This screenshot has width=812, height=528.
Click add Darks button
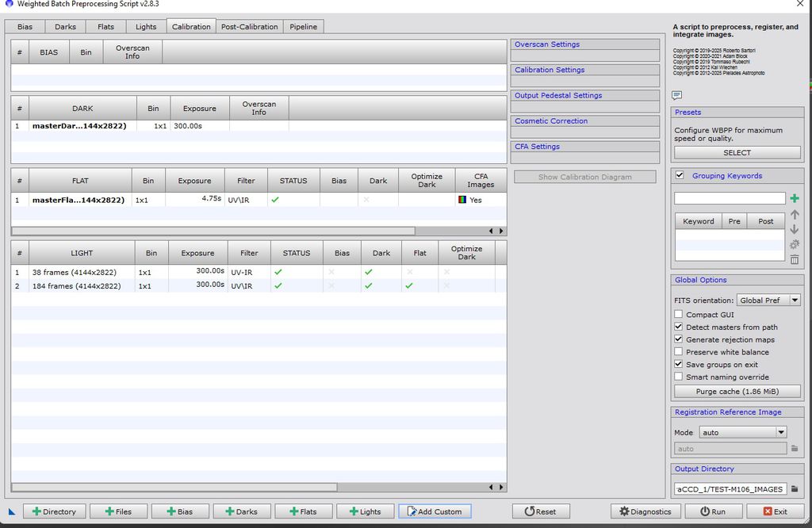pyautogui.click(x=242, y=511)
